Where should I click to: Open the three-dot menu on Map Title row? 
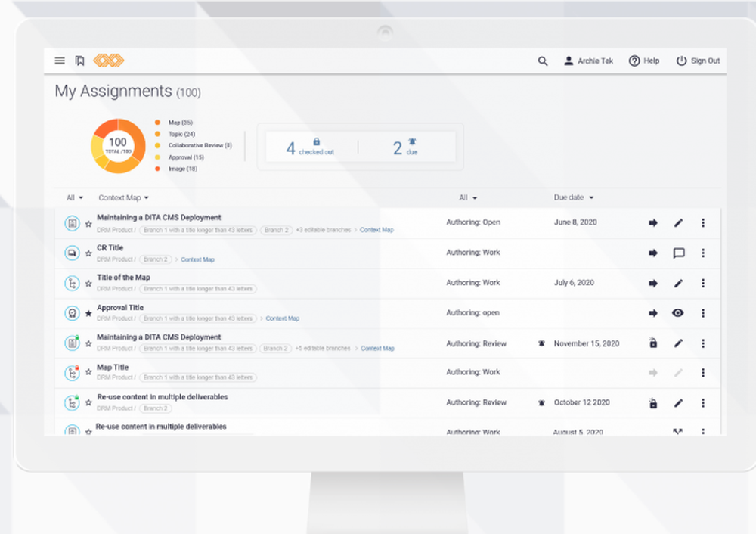click(704, 372)
